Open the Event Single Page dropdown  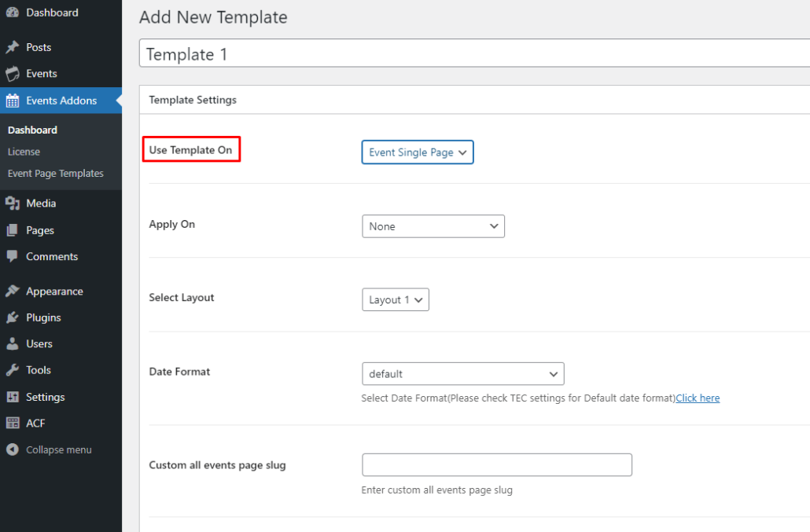point(418,152)
